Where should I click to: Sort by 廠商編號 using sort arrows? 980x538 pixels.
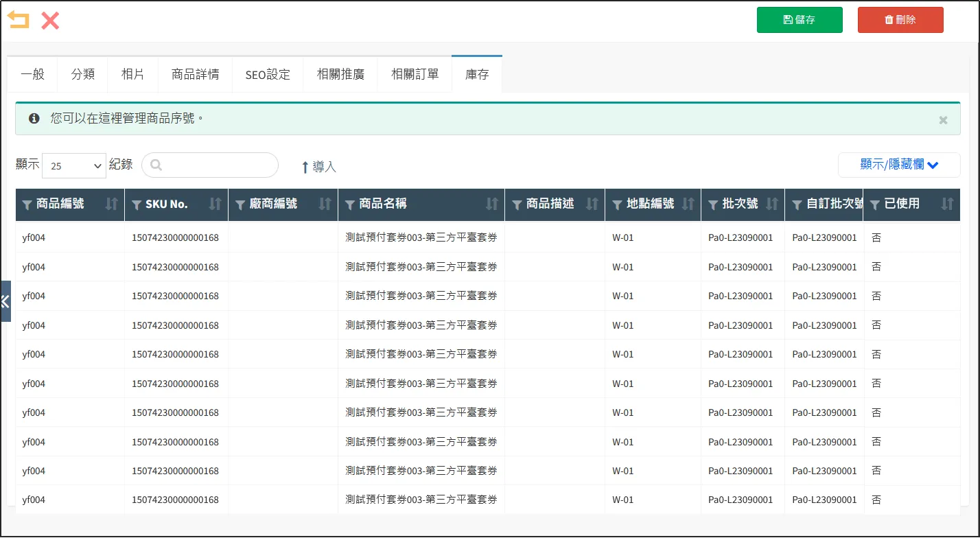(325, 204)
